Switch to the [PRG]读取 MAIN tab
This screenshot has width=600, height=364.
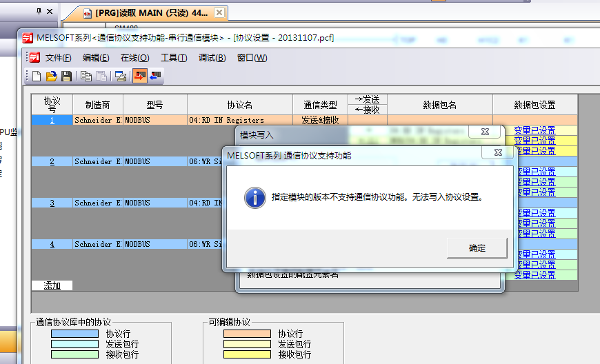click(x=150, y=13)
